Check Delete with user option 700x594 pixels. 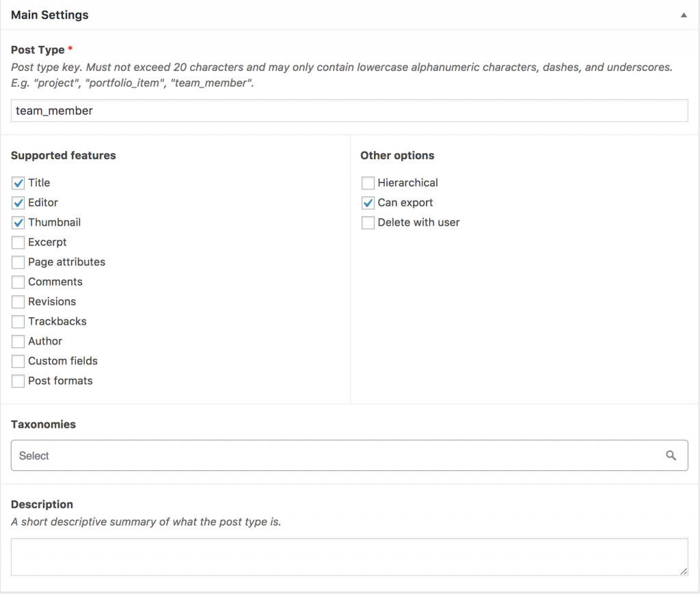pyautogui.click(x=368, y=222)
